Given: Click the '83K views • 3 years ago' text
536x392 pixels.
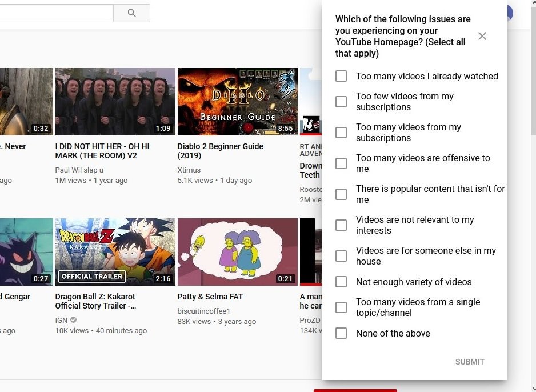Looking at the screenshot, I should [217, 322].
